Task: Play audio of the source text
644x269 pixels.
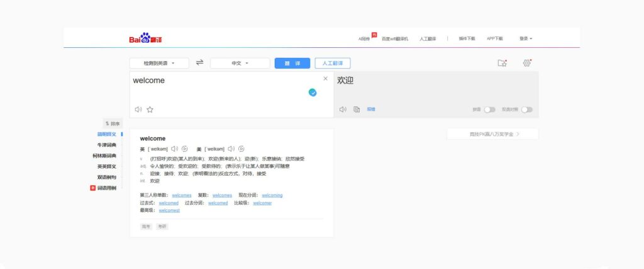Action: pyautogui.click(x=138, y=109)
